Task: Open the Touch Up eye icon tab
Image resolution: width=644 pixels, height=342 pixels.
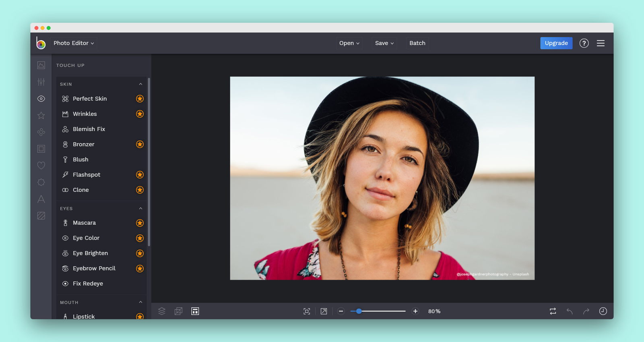Action: [x=41, y=99]
